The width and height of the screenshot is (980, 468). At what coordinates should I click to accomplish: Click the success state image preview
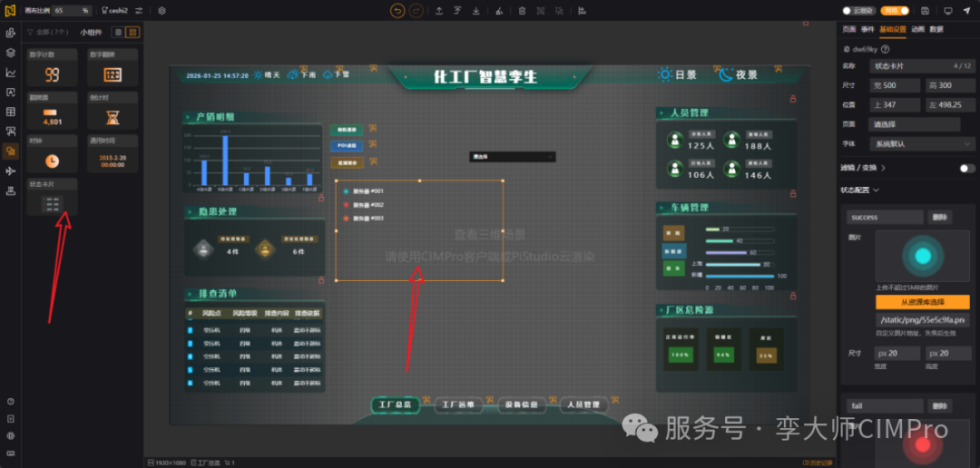pos(923,256)
